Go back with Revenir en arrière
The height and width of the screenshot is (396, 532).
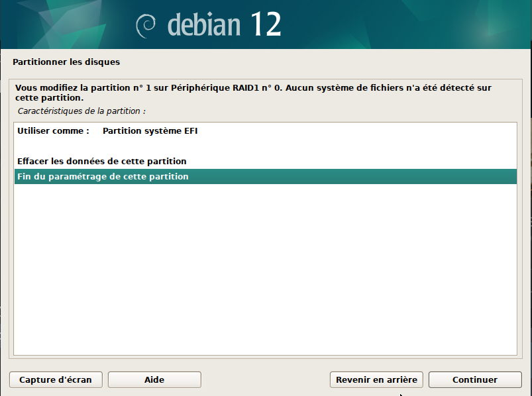click(x=376, y=379)
